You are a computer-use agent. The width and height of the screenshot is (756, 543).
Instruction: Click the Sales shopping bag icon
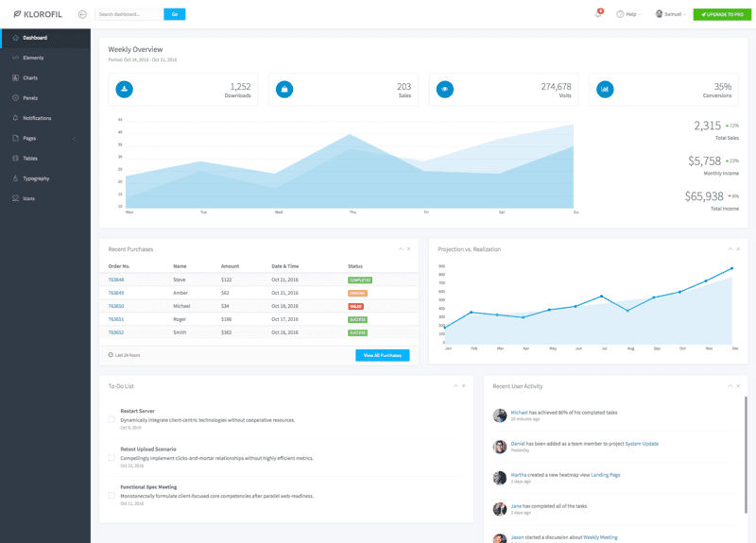(284, 90)
